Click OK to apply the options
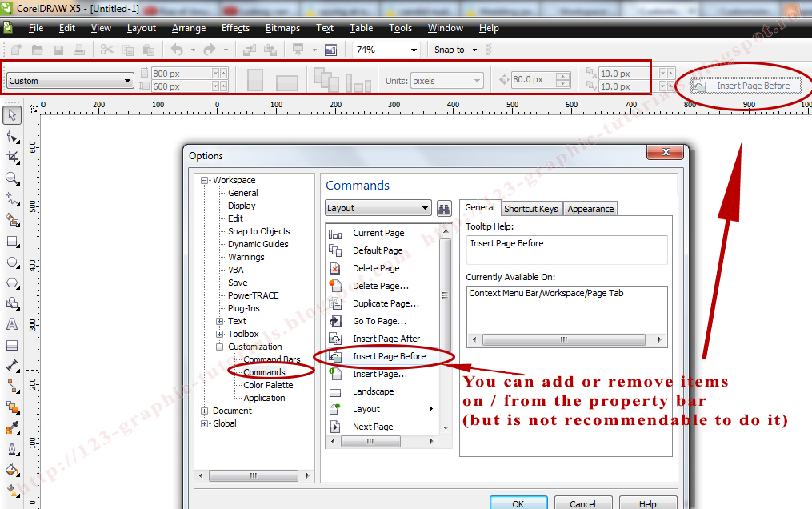The height and width of the screenshot is (509, 812). [x=518, y=503]
